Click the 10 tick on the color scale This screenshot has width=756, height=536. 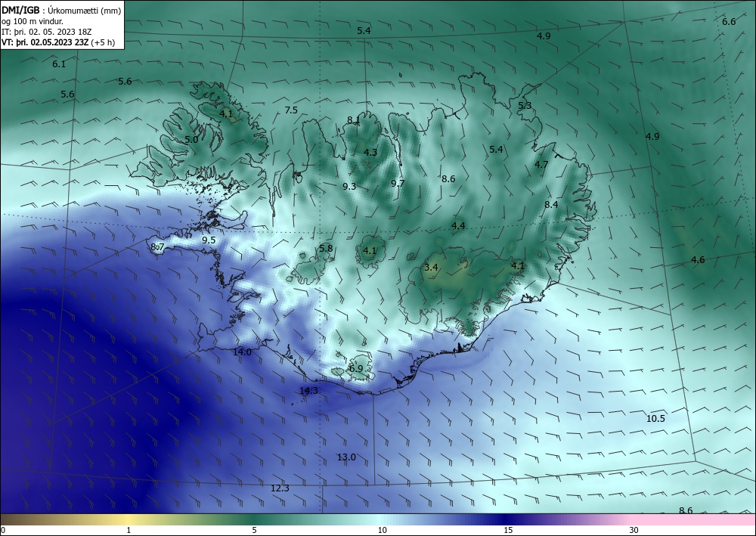tap(382, 531)
